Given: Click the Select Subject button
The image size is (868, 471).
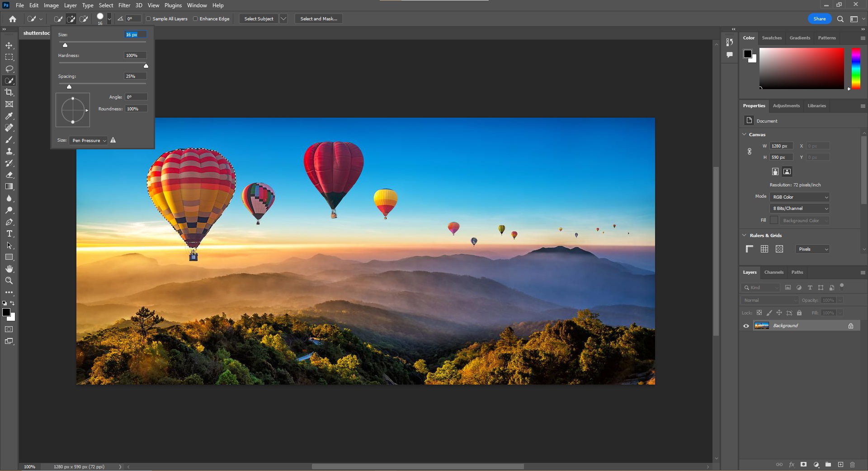Looking at the screenshot, I should [259, 19].
